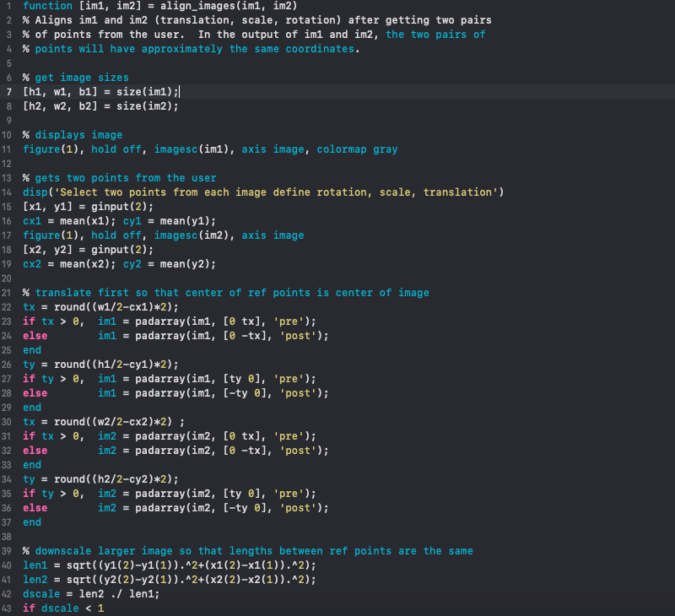Click gutter line number 7
Screen dimensions: 675x616
9,92
